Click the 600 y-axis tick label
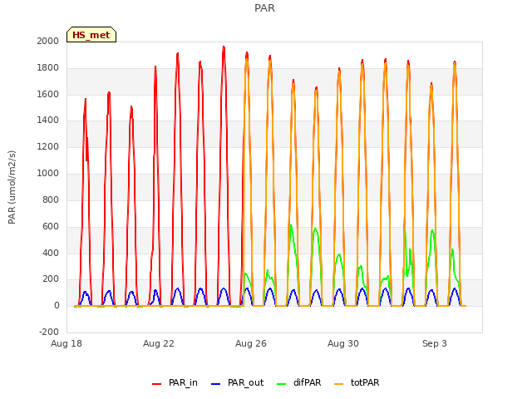This screenshot has height=399, width=532. tap(51, 227)
